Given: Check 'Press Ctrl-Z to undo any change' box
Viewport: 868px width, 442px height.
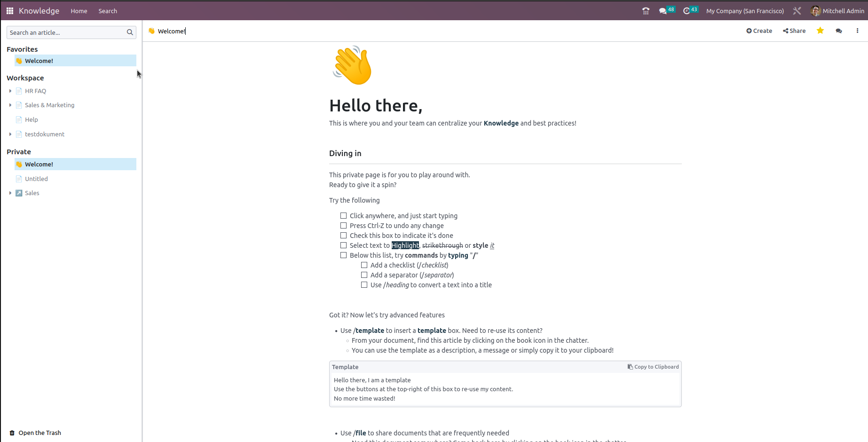Looking at the screenshot, I should click(343, 226).
